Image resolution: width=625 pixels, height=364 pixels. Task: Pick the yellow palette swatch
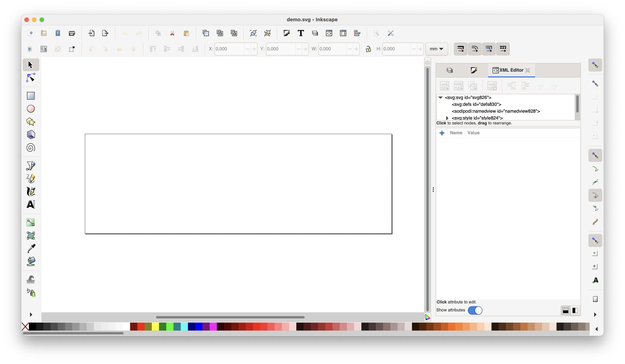click(155, 327)
